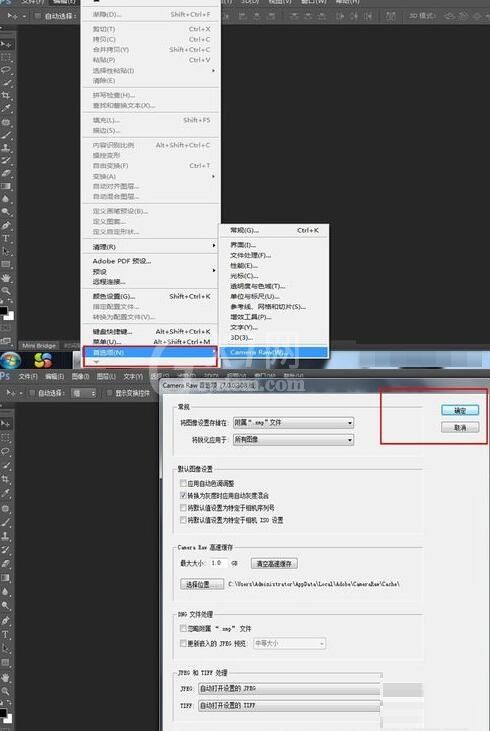This screenshot has width=490, height=731.
Task: Tick 将默认值设置为特定于相机 ISO 设置 checkbox
Action: pos(183,519)
